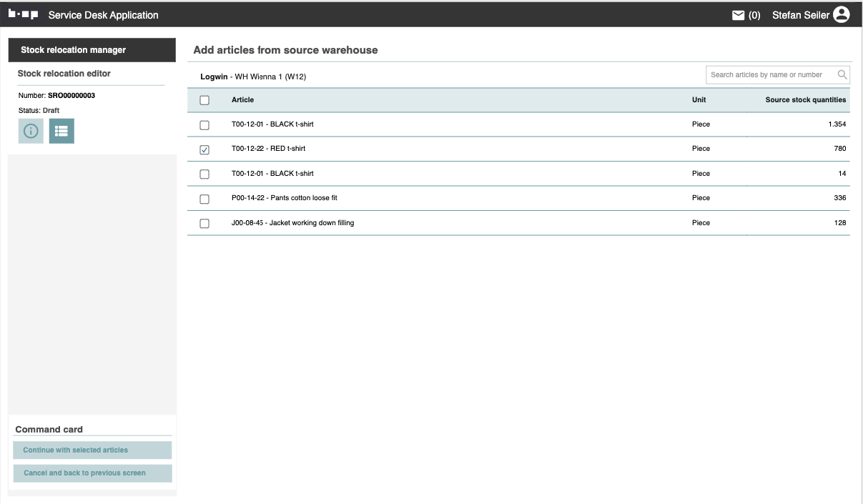Click the list view icon in editor
The height and width of the screenshot is (504, 863).
click(61, 131)
